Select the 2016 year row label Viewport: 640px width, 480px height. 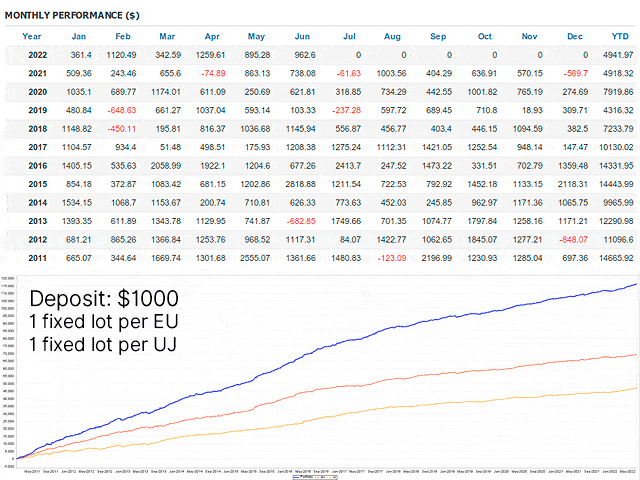pyautogui.click(x=38, y=166)
